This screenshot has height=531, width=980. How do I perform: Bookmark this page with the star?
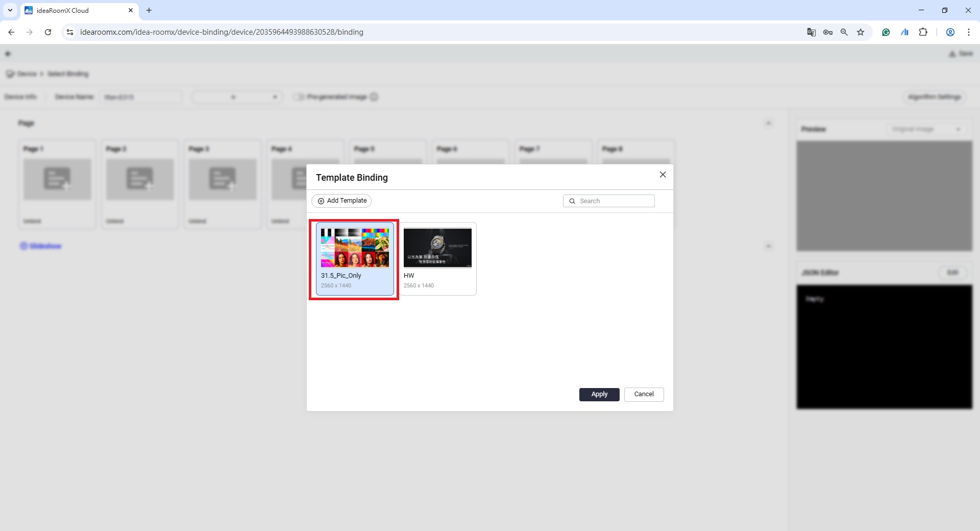pyautogui.click(x=861, y=32)
